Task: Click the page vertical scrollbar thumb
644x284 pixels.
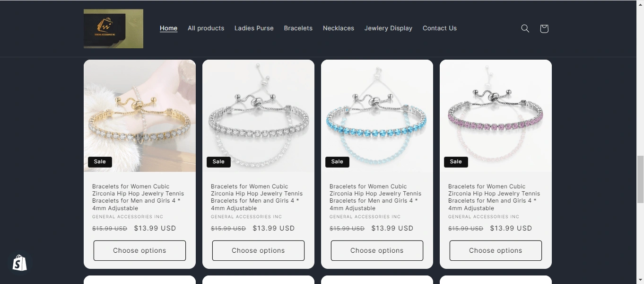Action: tap(640, 179)
